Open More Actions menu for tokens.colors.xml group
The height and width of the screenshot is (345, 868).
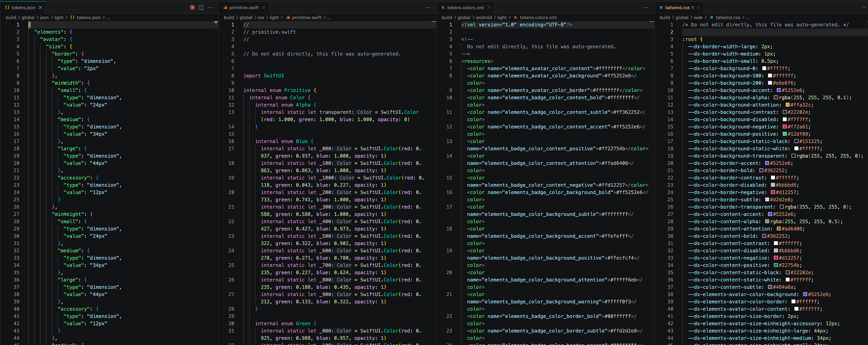coord(646,7)
